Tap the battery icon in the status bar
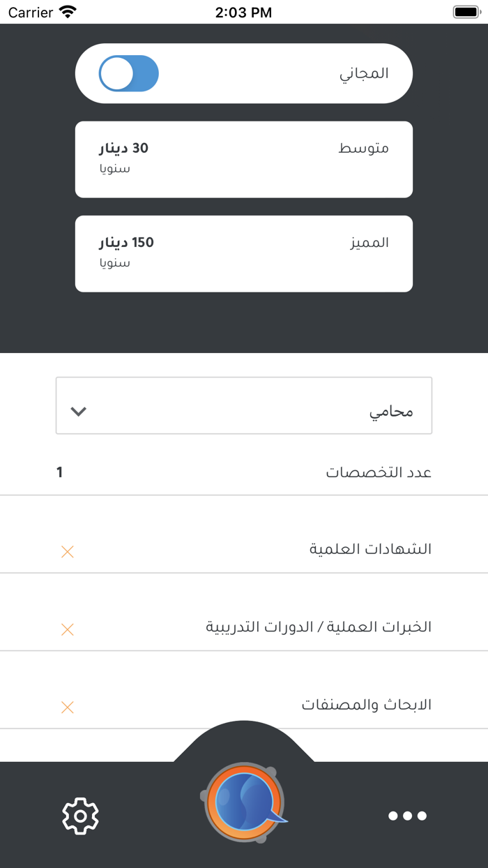The height and width of the screenshot is (868, 488). pyautogui.click(x=464, y=11)
